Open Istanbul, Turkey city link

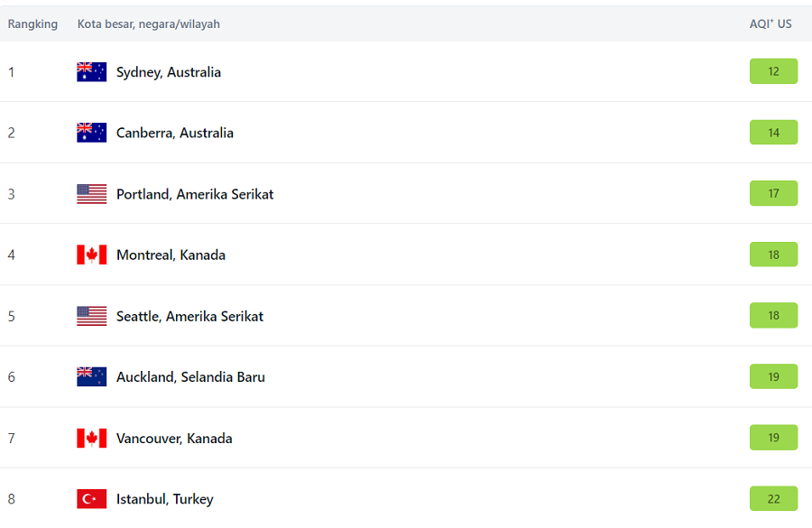pyautogui.click(x=165, y=499)
